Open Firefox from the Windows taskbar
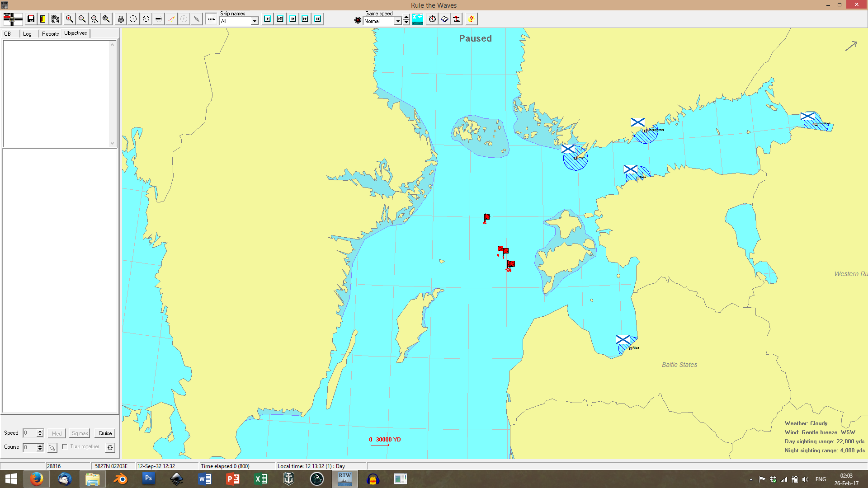This screenshot has width=868, height=488. (36, 479)
